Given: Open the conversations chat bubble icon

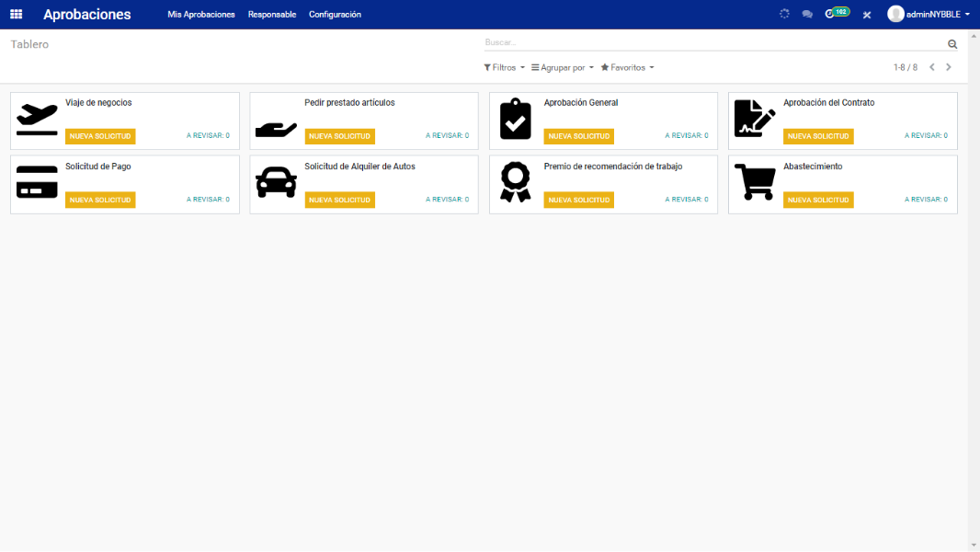Looking at the screenshot, I should [807, 15].
